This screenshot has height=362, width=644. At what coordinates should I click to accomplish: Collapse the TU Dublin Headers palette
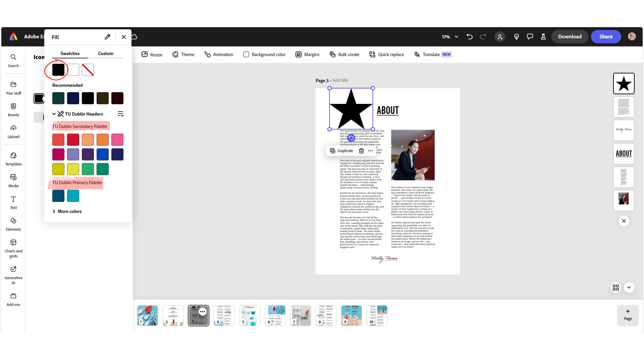(54, 114)
